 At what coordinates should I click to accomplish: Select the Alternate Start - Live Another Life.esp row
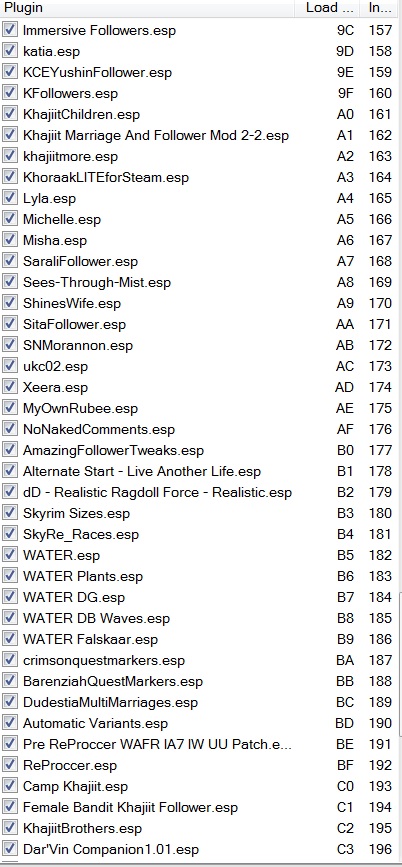(x=199, y=472)
